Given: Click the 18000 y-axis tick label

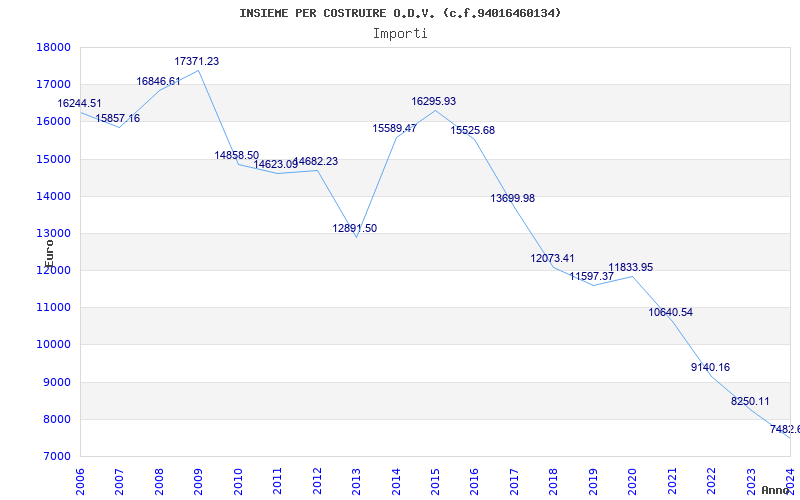Looking at the screenshot, I should click(x=53, y=47).
